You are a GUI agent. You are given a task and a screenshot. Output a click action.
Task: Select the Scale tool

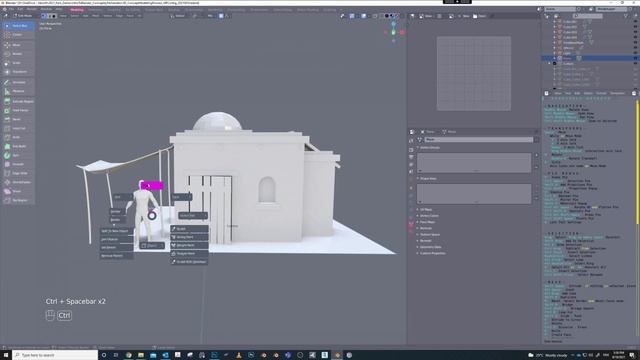(19, 63)
